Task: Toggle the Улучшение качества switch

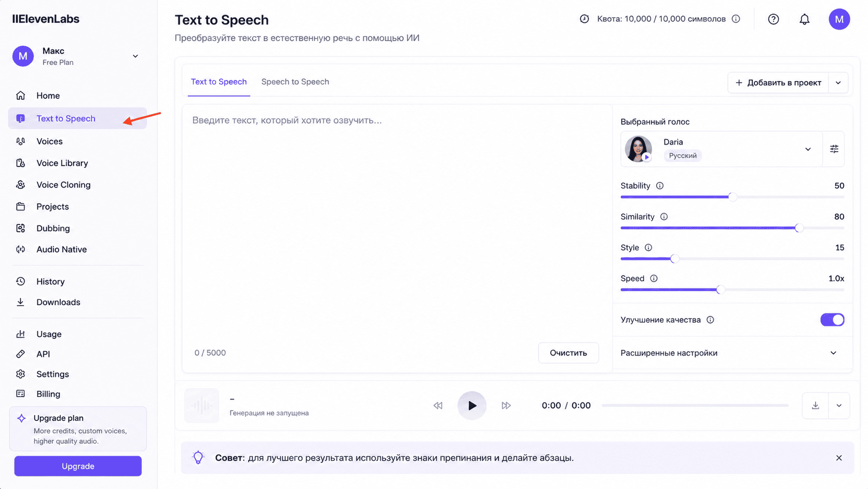Action: pos(832,320)
